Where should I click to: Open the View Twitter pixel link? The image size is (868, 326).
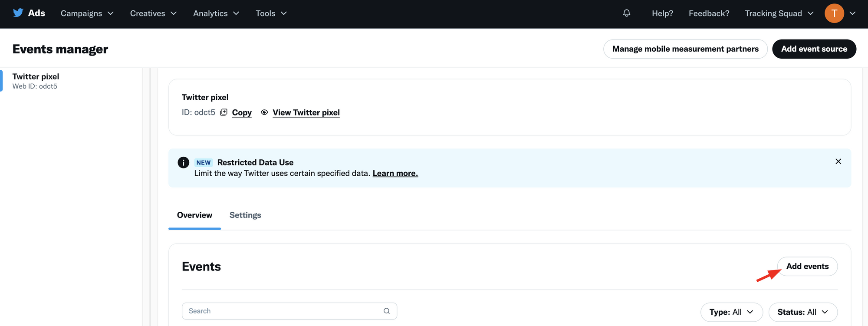click(x=306, y=112)
